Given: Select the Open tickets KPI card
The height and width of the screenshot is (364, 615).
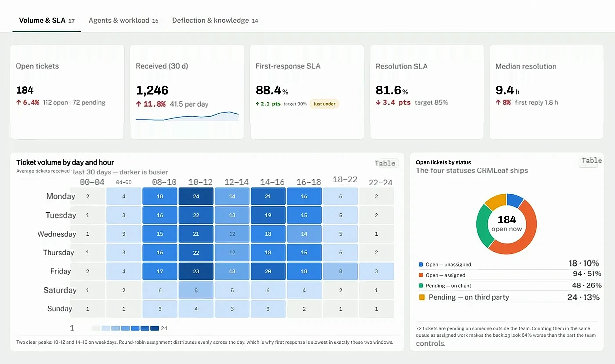Looking at the screenshot, I should tap(67, 92).
